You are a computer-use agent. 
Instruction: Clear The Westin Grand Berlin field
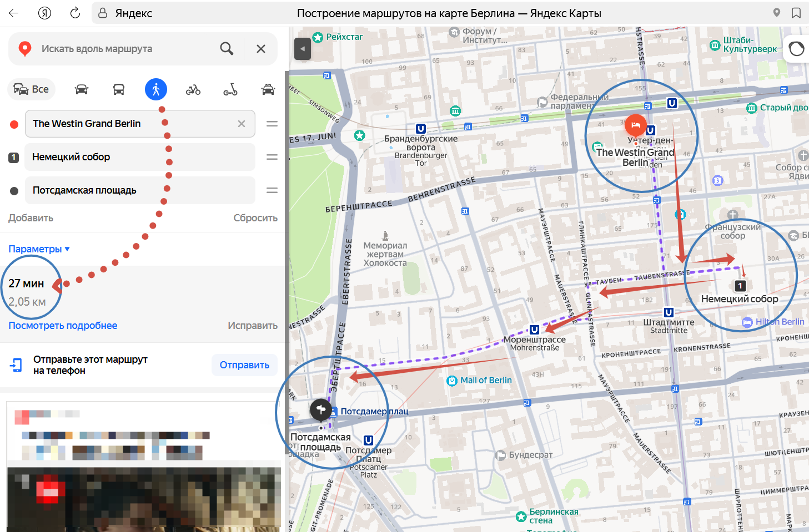click(x=242, y=124)
